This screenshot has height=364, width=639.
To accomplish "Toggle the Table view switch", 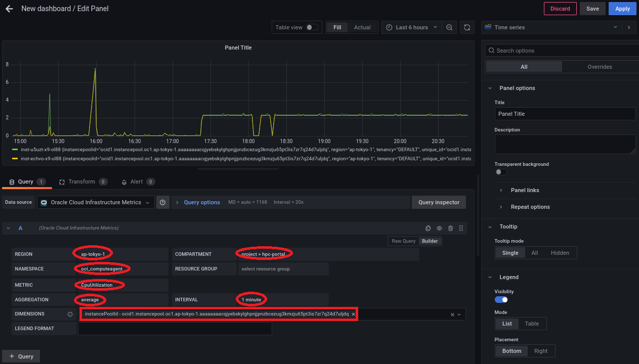I will pyautogui.click(x=312, y=27).
